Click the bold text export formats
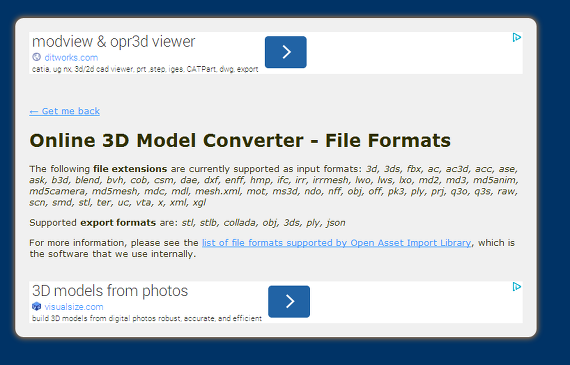570x365 pixels. coord(118,222)
